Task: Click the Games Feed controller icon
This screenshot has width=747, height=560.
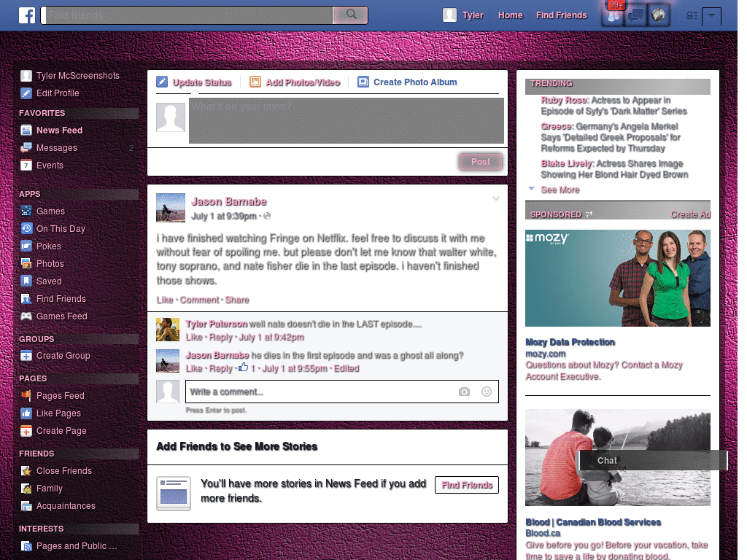Action: coord(26,316)
